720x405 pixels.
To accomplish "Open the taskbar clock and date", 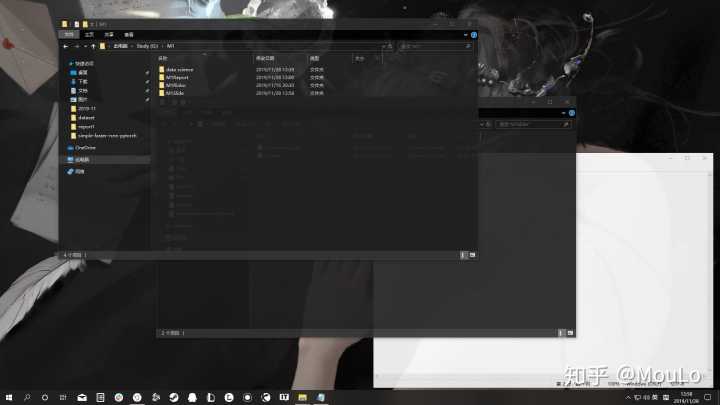I will [686, 398].
